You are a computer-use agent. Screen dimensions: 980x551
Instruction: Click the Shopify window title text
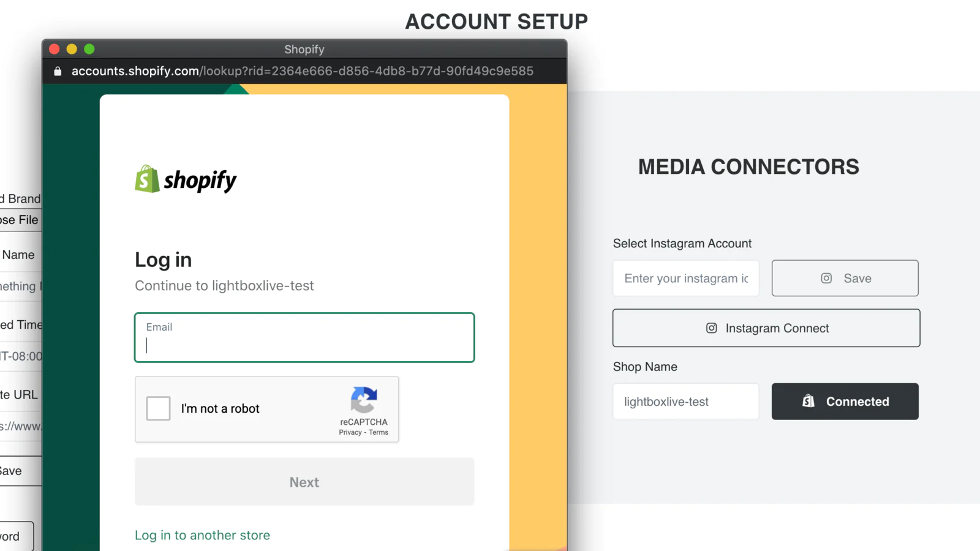coord(304,49)
